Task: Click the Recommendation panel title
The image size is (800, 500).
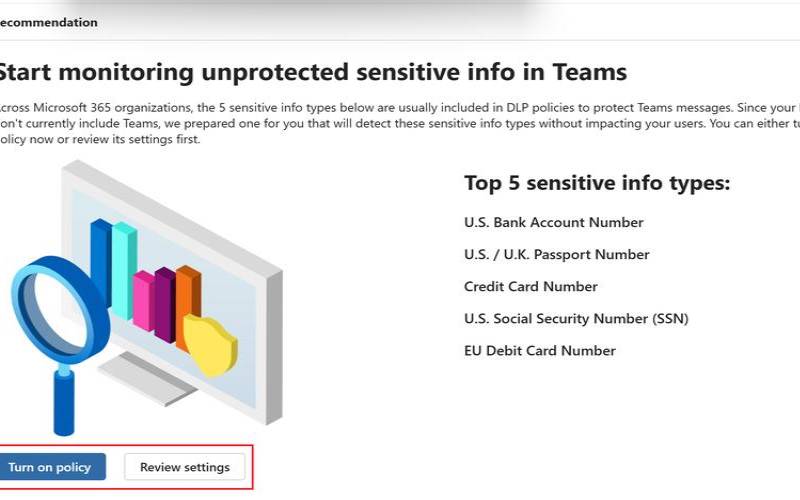Action: click(x=49, y=22)
